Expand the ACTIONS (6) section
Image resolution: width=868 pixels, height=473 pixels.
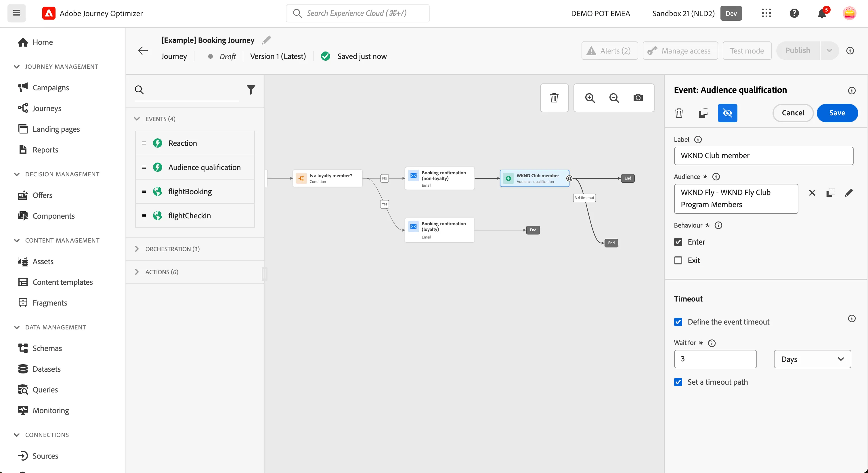click(137, 272)
